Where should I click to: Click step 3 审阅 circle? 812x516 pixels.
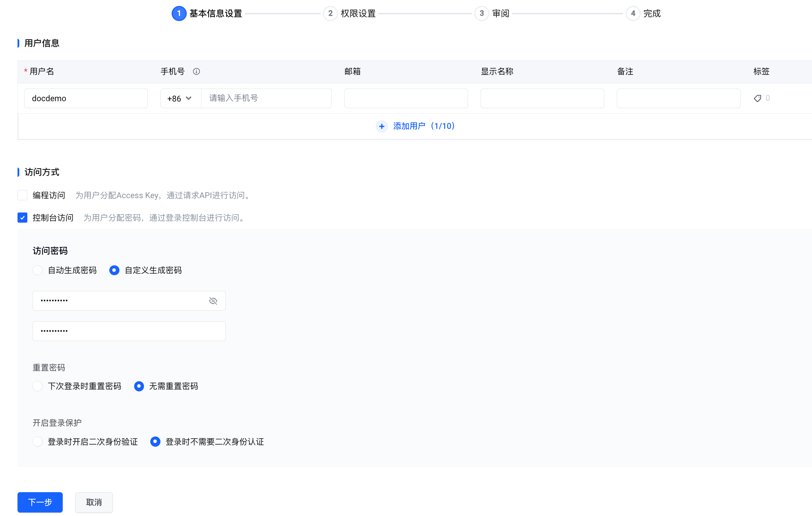click(481, 14)
